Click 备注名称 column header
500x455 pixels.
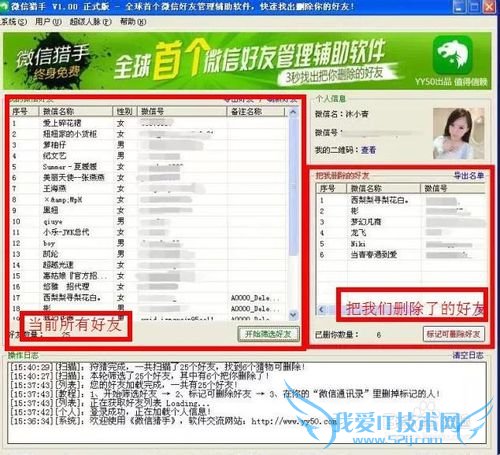click(256, 111)
